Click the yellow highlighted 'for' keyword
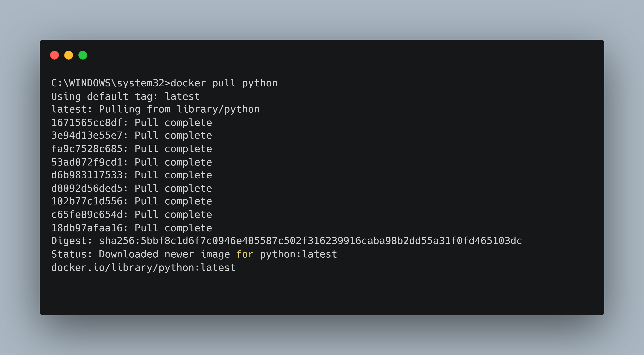The width and height of the screenshot is (644, 355). click(245, 254)
